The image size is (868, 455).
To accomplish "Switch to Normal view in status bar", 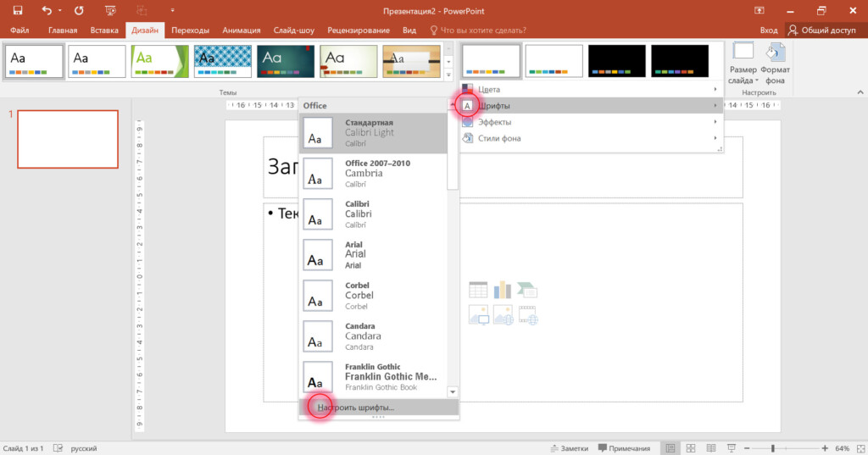I will click(670, 447).
